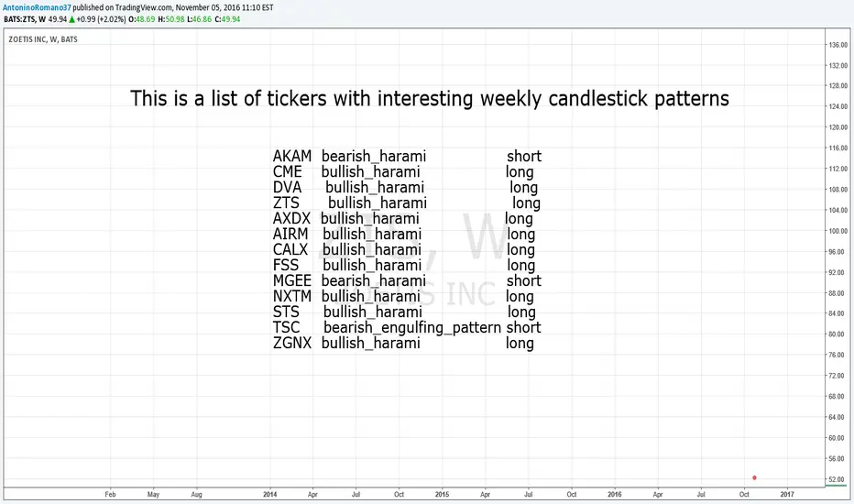Select the open value O:48.69
The width and height of the screenshot is (854, 504).
click(142, 19)
